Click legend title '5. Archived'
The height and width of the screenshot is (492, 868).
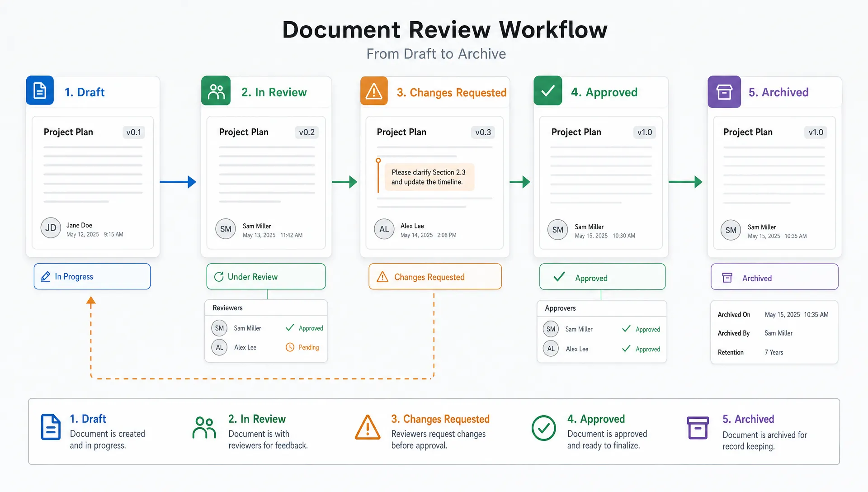[x=748, y=419]
